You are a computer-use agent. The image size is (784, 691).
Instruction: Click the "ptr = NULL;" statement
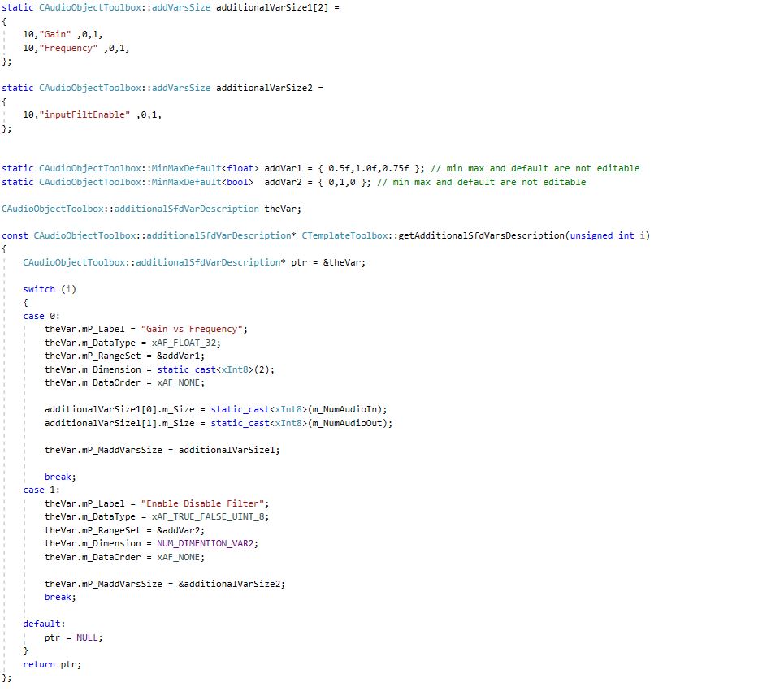click(x=73, y=638)
